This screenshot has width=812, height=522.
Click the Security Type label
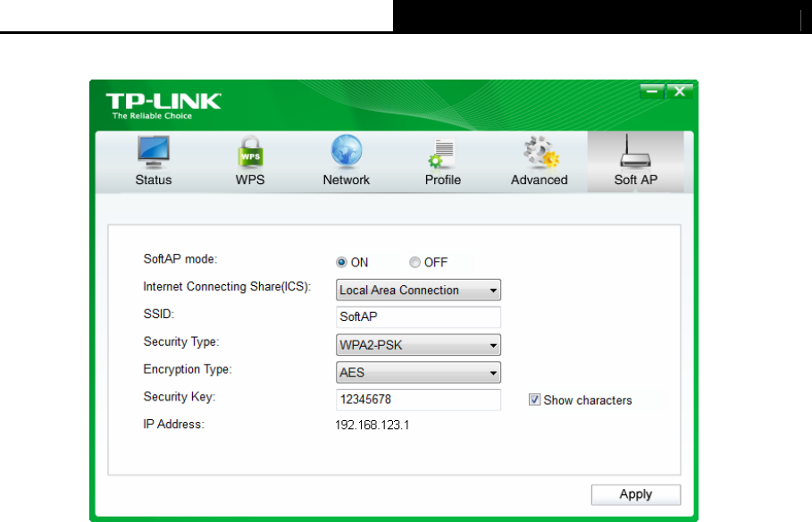(181, 341)
